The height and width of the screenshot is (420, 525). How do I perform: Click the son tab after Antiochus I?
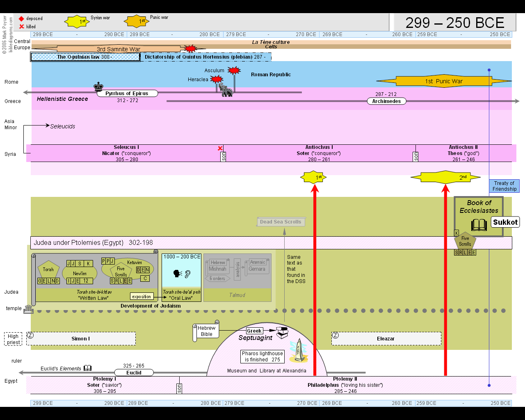(415, 156)
